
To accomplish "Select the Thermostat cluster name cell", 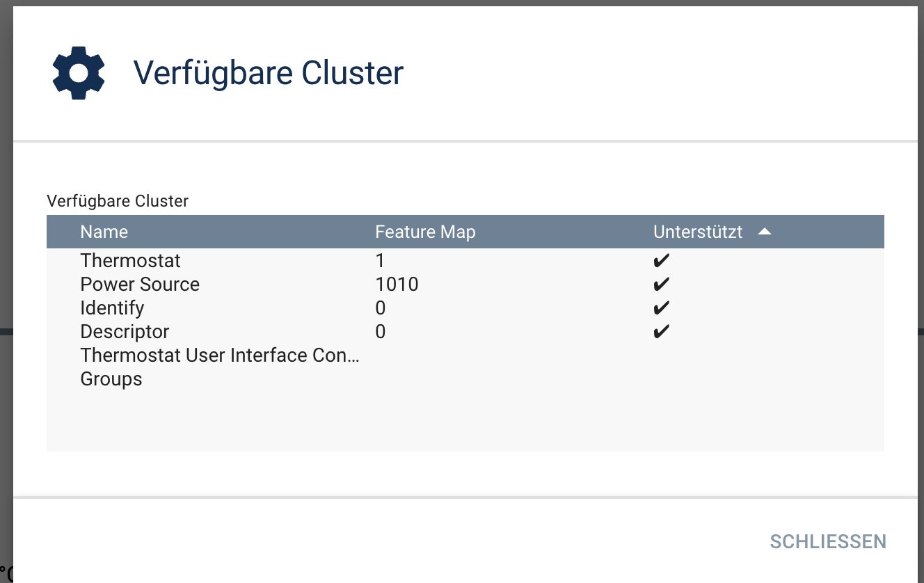I will 130,261.
